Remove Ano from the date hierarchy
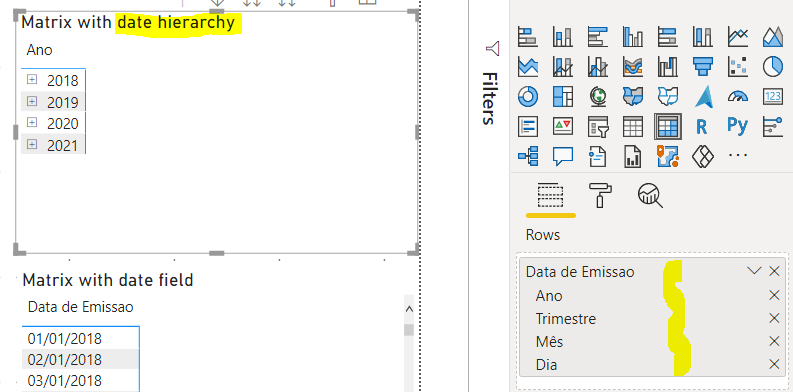This screenshot has width=793, height=392. tap(774, 295)
